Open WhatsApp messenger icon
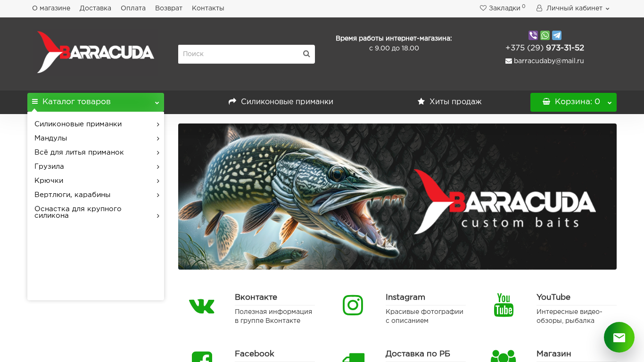644x362 pixels. coord(545,35)
